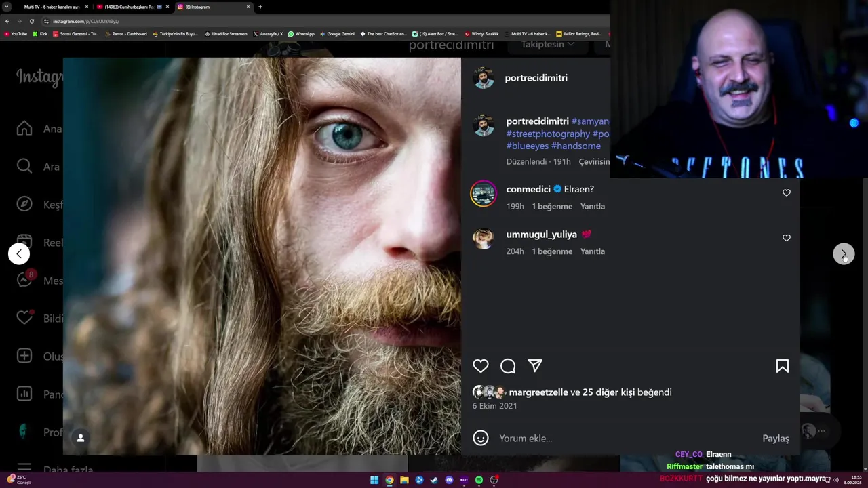Open Parrot - Dashboard bookmark

(126, 34)
